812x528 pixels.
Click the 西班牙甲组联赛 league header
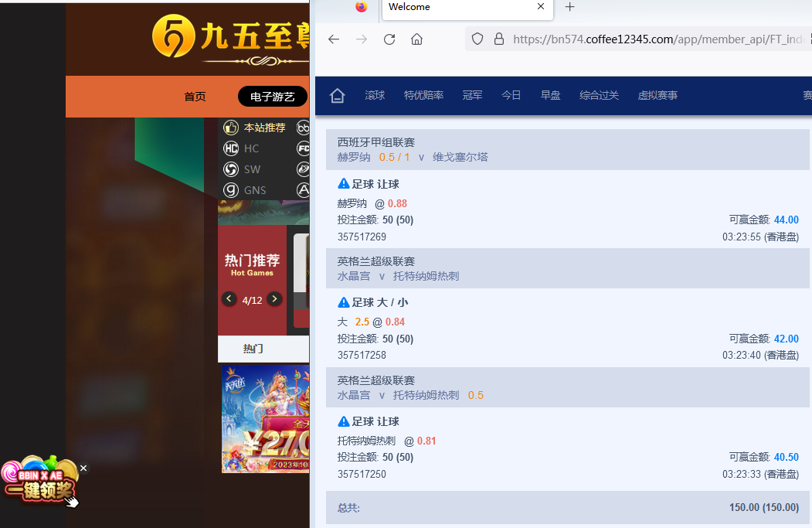(376, 142)
